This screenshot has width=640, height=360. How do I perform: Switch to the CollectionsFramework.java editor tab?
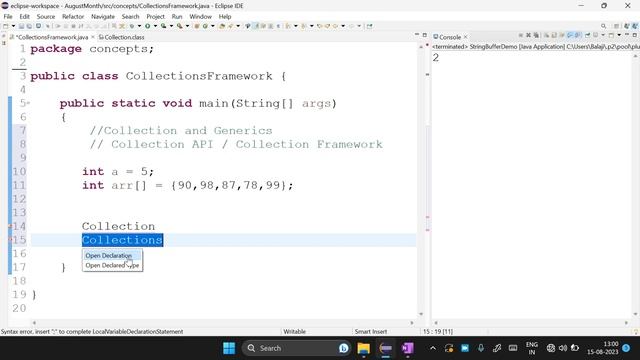[x=51, y=37]
